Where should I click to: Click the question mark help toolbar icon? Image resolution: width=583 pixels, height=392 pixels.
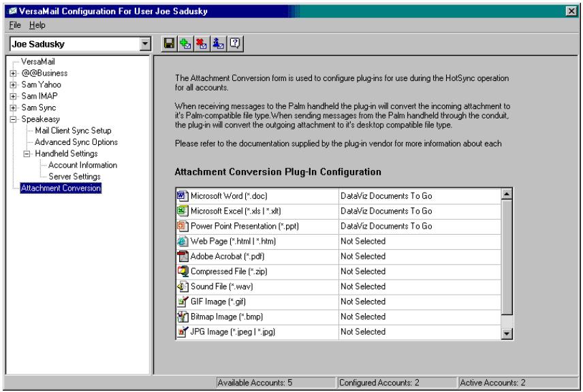tap(234, 44)
